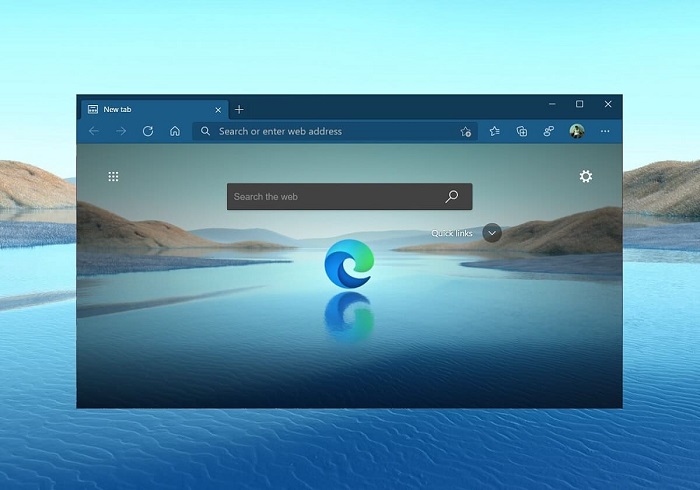Screen dimensions: 700x490
Task: Click the search magnifier in web search box
Action: (452, 196)
